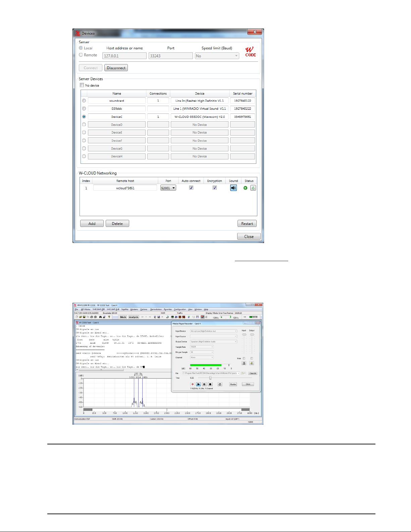Select the Remote server radio button

click(x=81, y=55)
